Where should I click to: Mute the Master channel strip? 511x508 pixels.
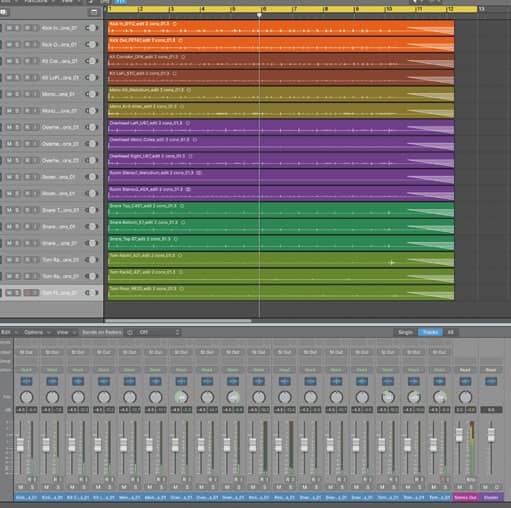486,487
